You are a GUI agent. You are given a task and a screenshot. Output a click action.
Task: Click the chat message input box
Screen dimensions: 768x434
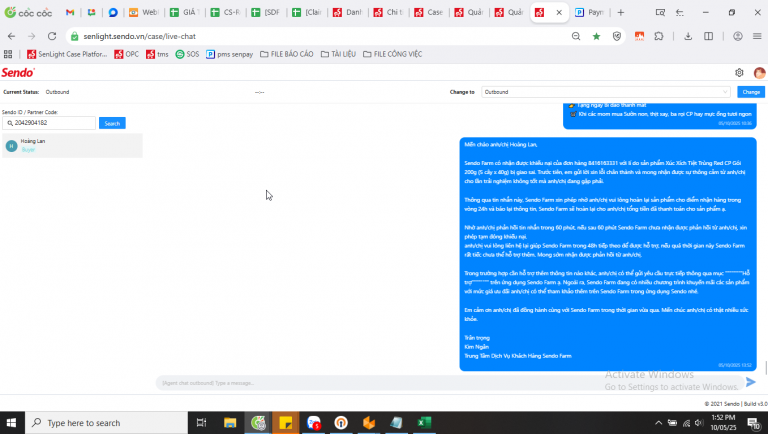click(448, 383)
